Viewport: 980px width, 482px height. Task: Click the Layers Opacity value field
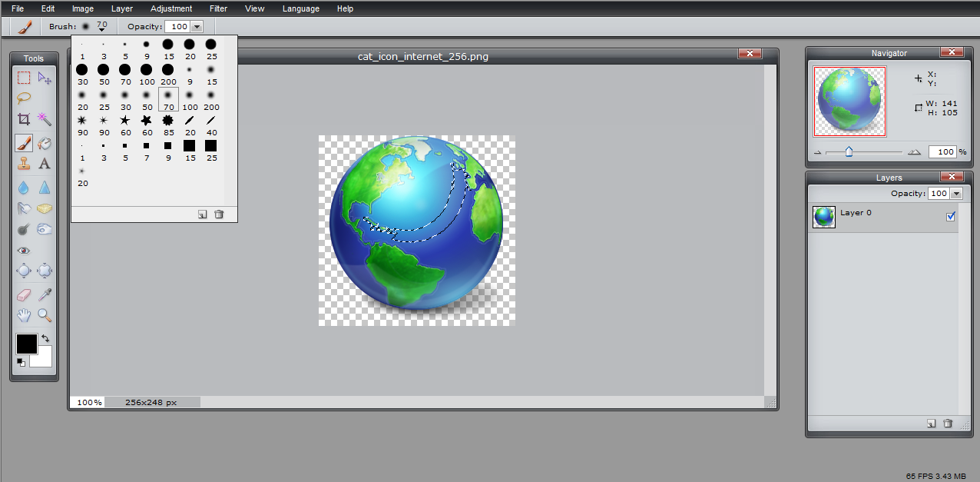coord(938,194)
